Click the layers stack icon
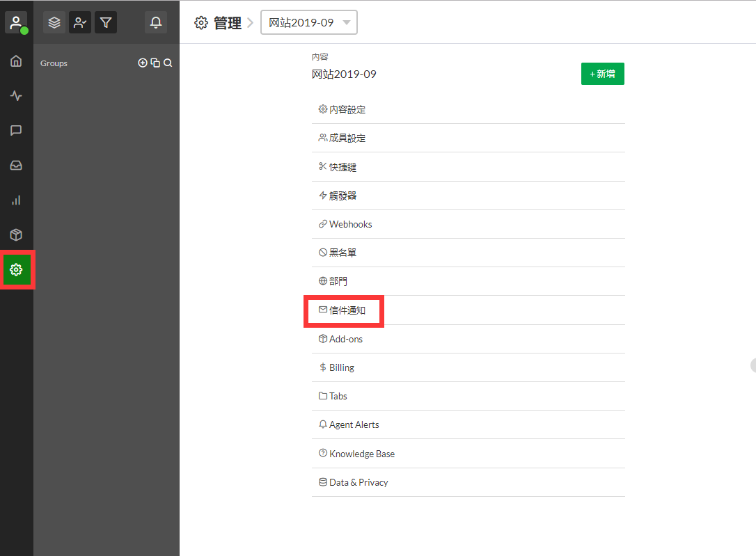 point(54,22)
